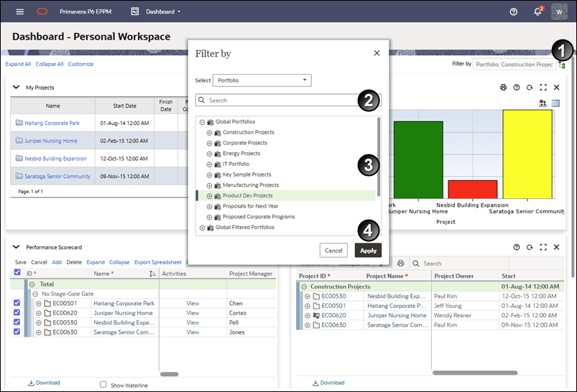Open the notifications bell

(537, 11)
